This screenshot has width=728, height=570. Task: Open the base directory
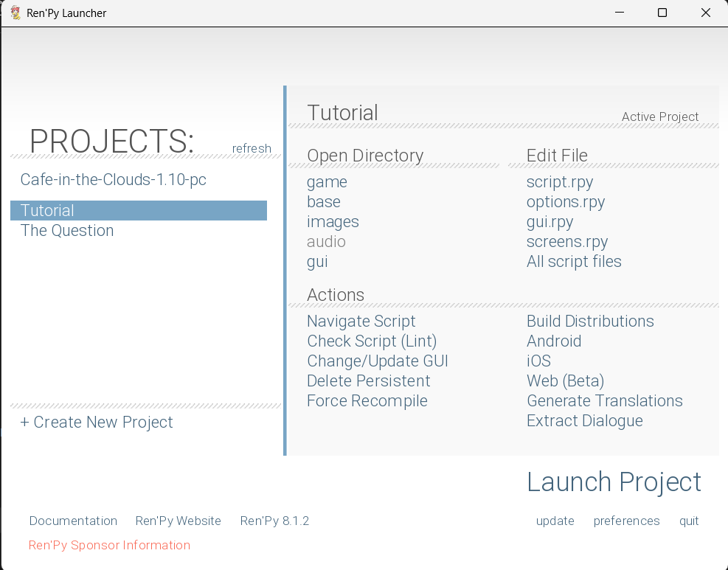[x=324, y=202]
